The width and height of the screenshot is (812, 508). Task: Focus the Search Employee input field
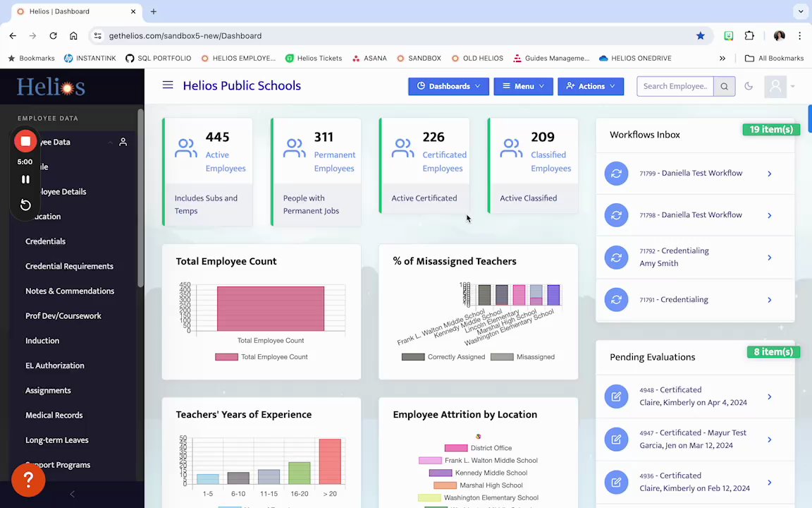(x=675, y=87)
